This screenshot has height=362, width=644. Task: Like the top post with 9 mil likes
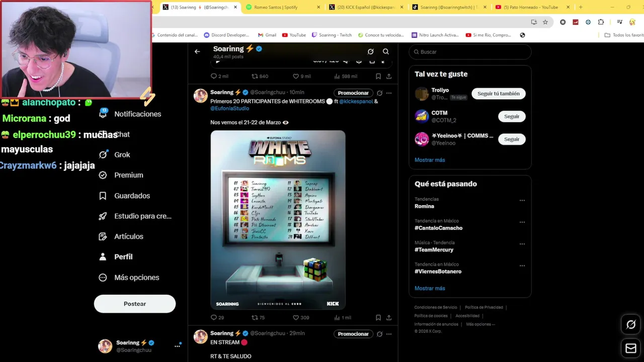301,76
